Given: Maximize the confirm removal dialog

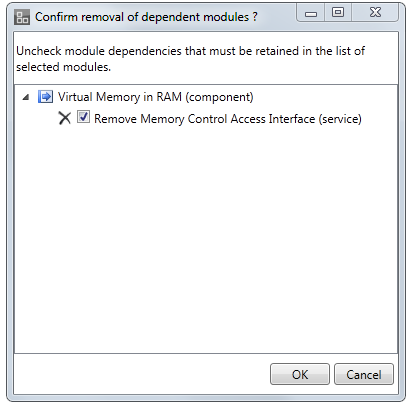Looking at the screenshot, I should tap(338, 13).
